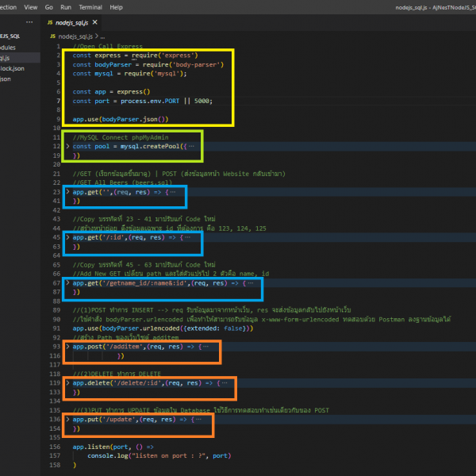
Task: Click line number 156 in the gutter
Action: coord(55,447)
